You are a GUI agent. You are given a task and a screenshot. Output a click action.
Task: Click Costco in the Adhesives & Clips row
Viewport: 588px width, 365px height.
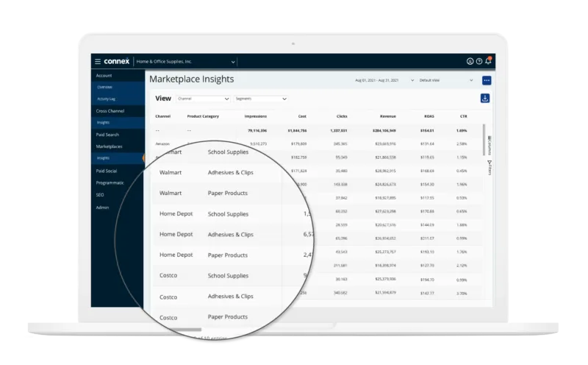(x=168, y=297)
